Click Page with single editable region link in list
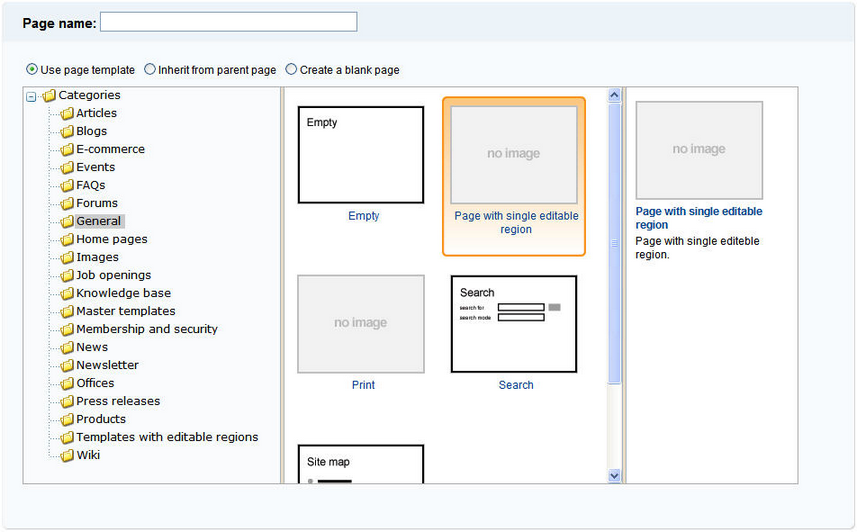The image size is (857, 532). tap(516, 223)
